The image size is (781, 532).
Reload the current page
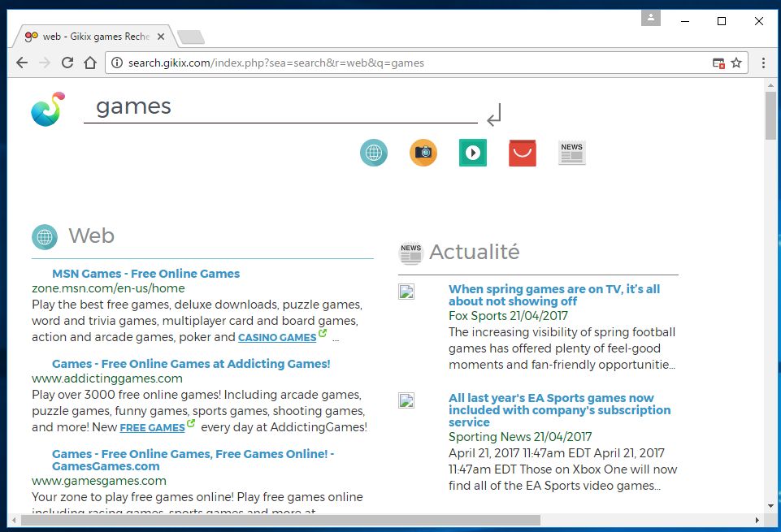click(x=67, y=63)
